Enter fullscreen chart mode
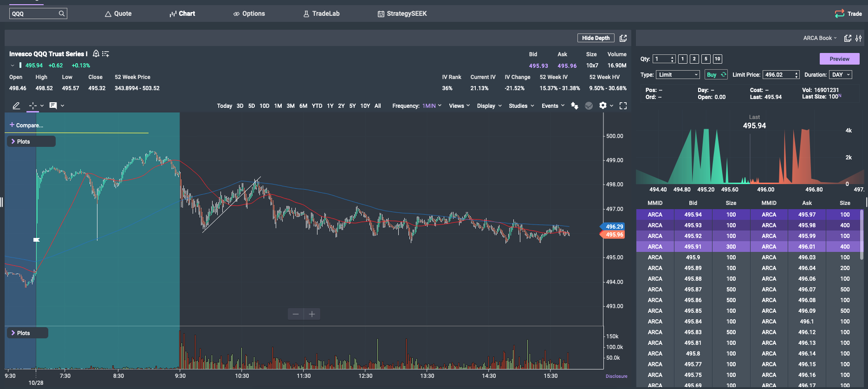 (623, 106)
